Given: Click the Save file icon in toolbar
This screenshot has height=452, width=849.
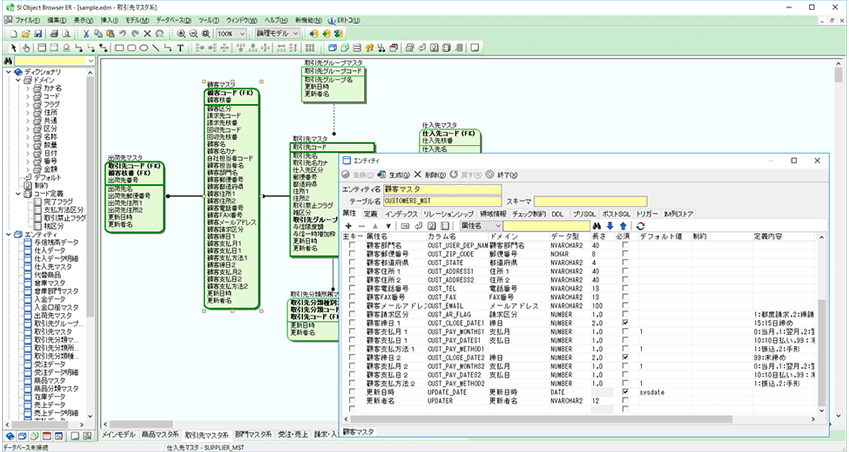Looking at the screenshot, I should 40,33.
